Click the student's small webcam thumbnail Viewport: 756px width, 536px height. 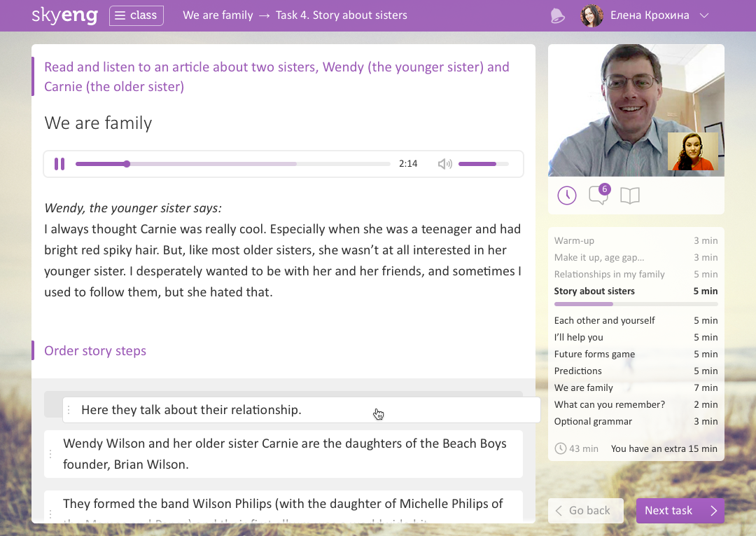pyautogui.click(x=693, y=151)
